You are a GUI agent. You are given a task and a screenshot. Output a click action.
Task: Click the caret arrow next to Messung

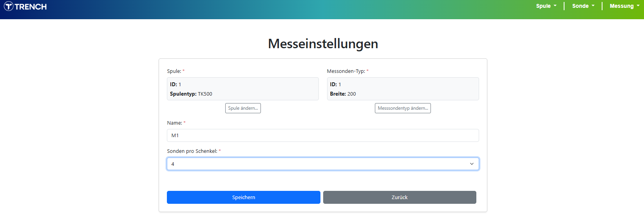638,6
